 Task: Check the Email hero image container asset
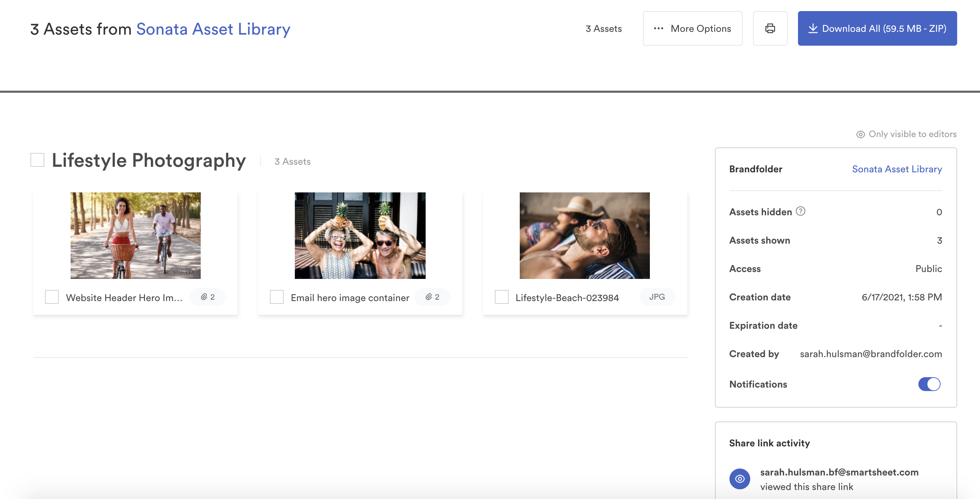276,297
